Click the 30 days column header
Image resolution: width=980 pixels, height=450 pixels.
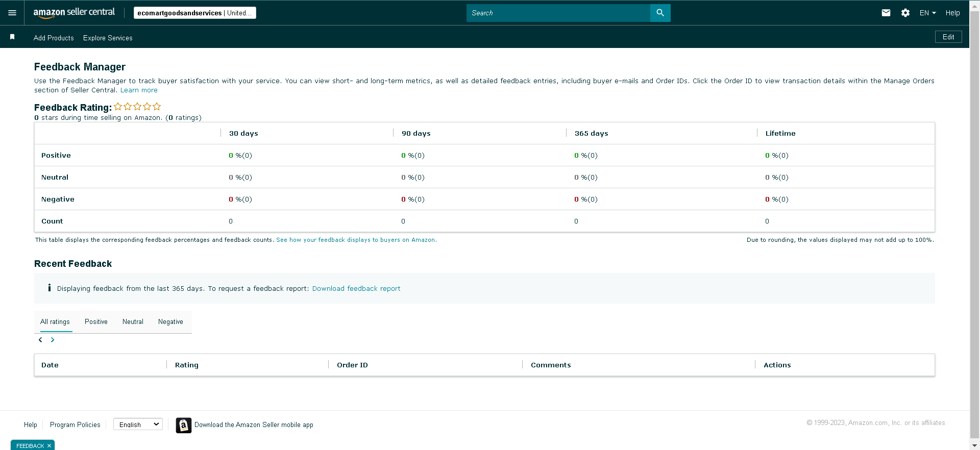pyautogui.click(x=243, y=133)
